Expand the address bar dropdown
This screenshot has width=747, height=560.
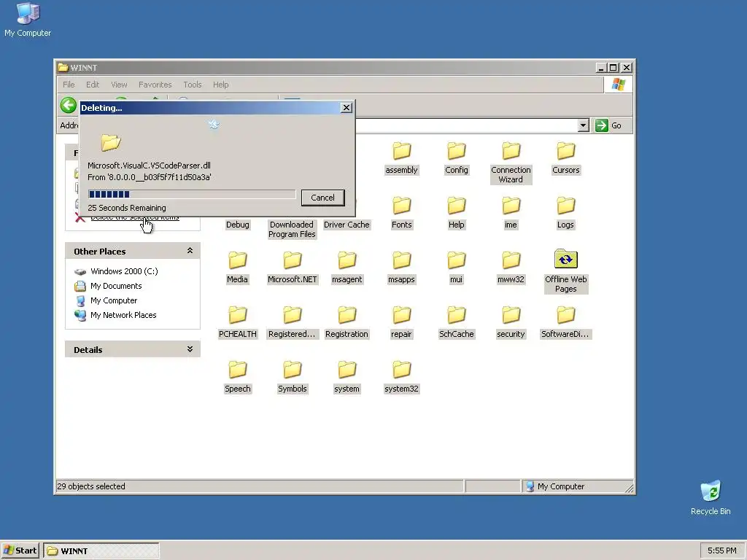(x=583, y=125)
